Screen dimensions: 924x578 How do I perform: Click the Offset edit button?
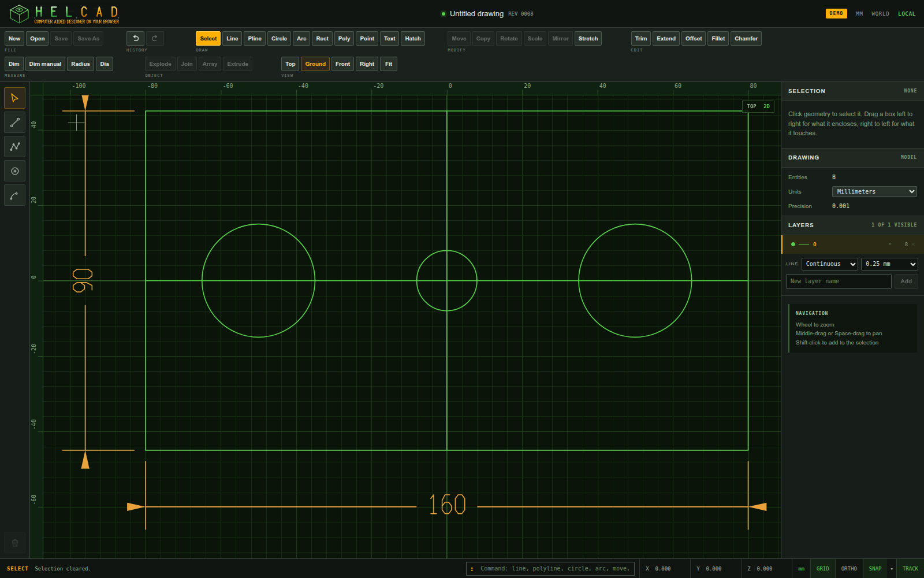click(694, 39)
